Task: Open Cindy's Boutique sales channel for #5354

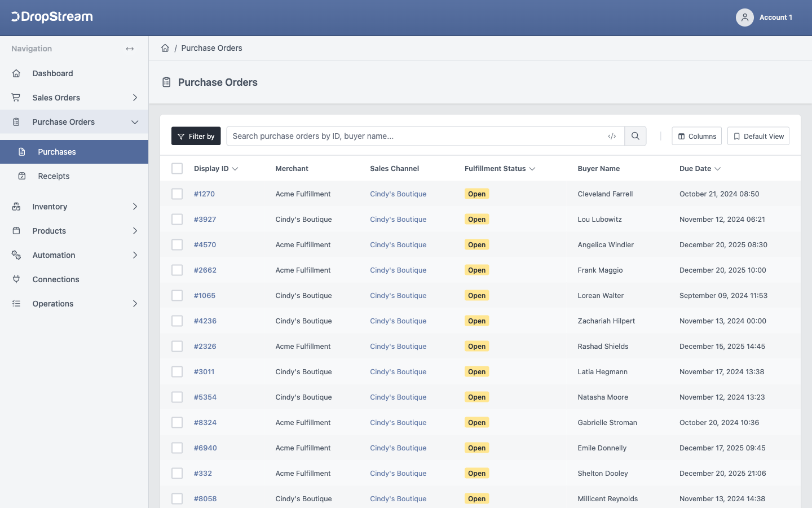Action: pyautogui.click(x=398, y=397)
